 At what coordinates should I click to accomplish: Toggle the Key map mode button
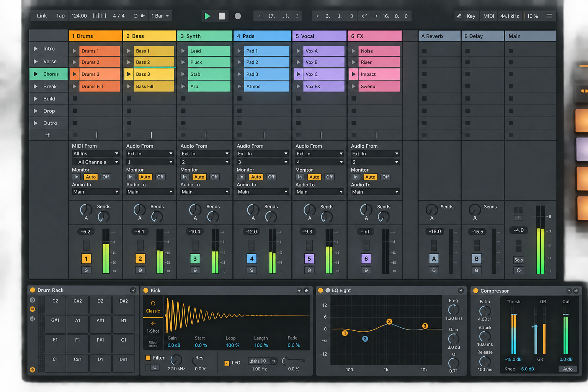[471, 16]
